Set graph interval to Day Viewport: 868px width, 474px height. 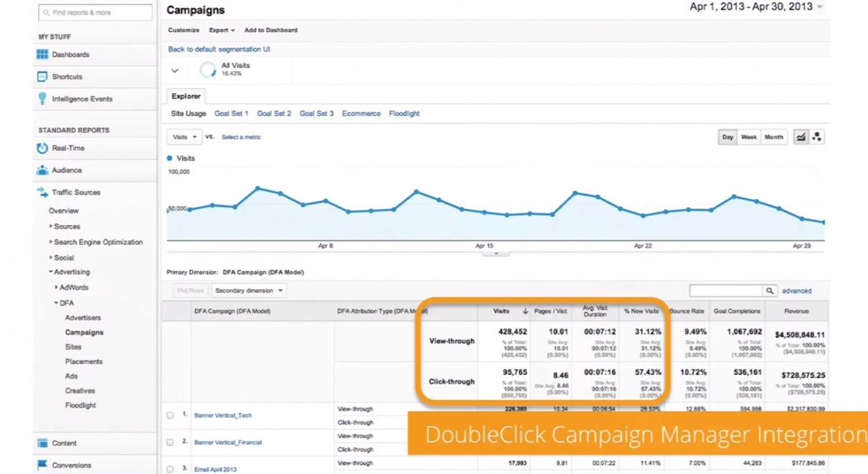coord(728,137)
